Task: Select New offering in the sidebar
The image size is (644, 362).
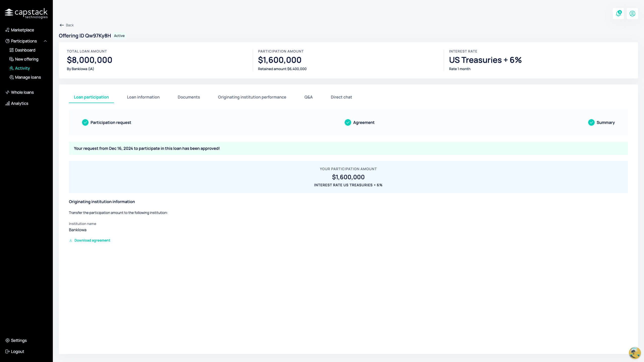Action: (27, 59)
